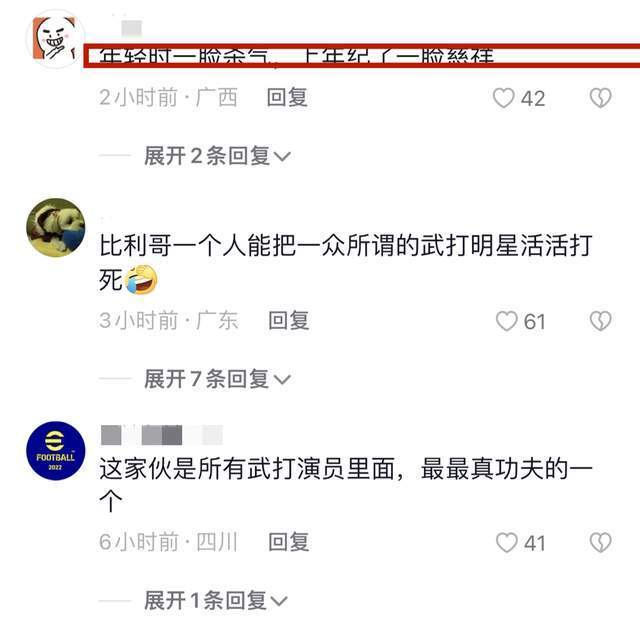Dislike the 广西 comment with broken heart
Viewport: 640px width, 640px height.
pos(600,98)
